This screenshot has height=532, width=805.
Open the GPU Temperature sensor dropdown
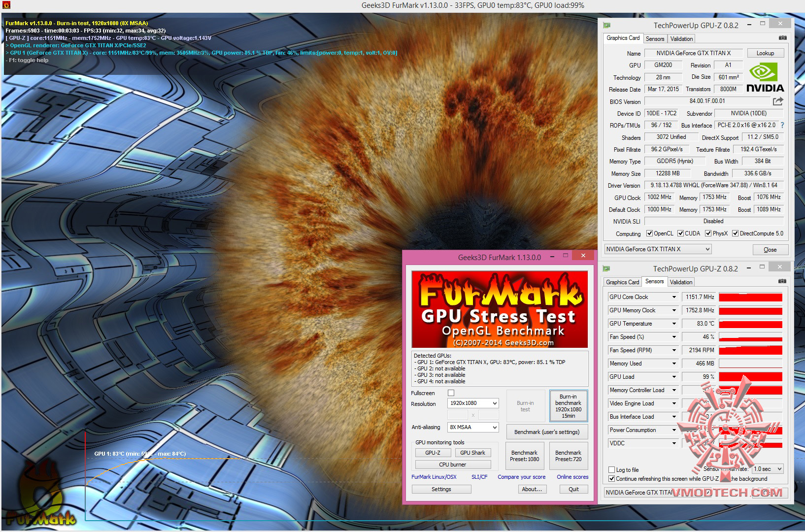[643, 324]
